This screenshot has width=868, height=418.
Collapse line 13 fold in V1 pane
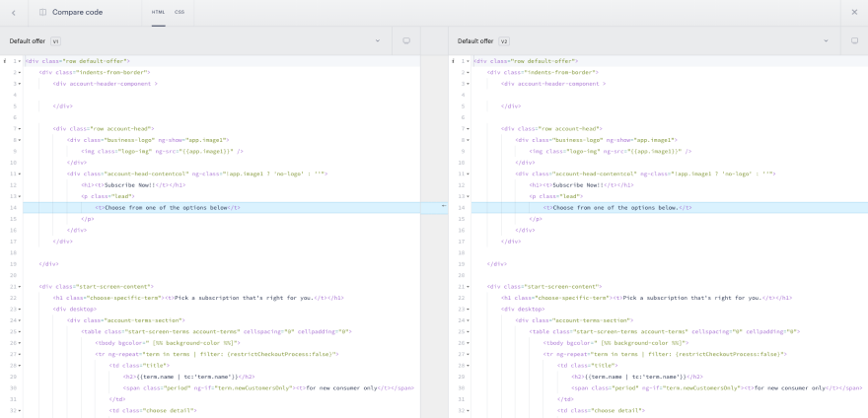pos(20,196)
